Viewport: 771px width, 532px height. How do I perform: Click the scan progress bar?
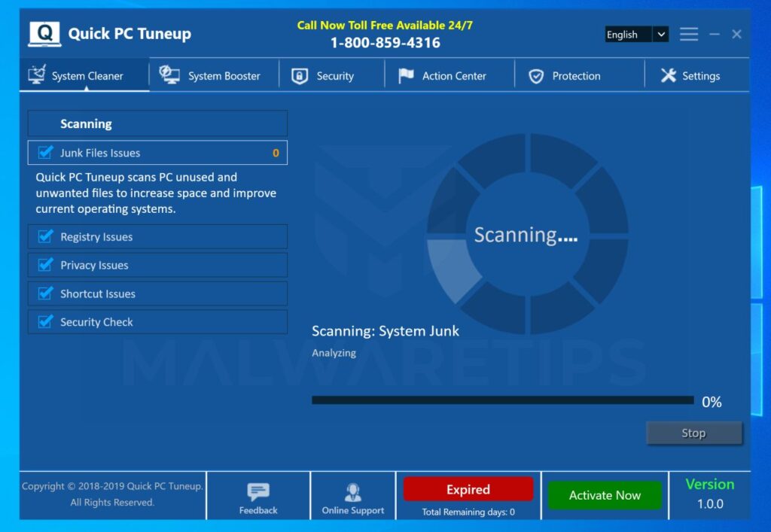502,400
